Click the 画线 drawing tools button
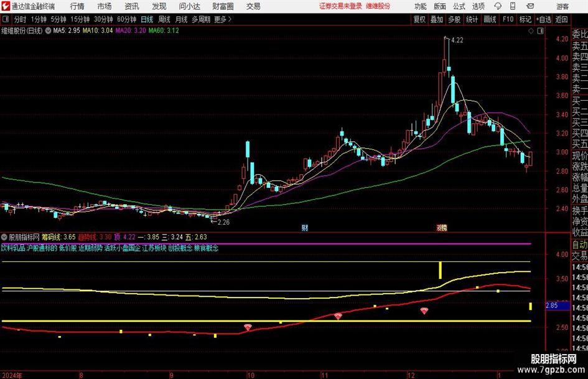The height and width of the screenshot is (379, 588). [x=490, y=19]
